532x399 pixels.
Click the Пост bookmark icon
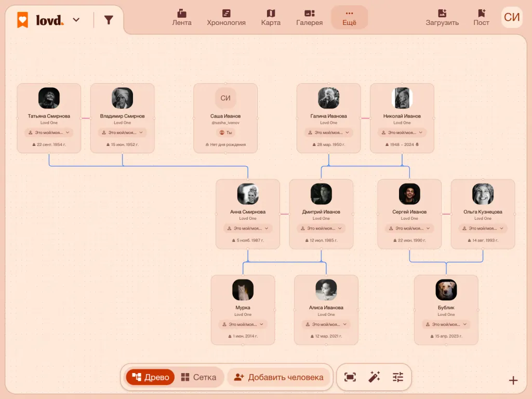click(482, 13)
